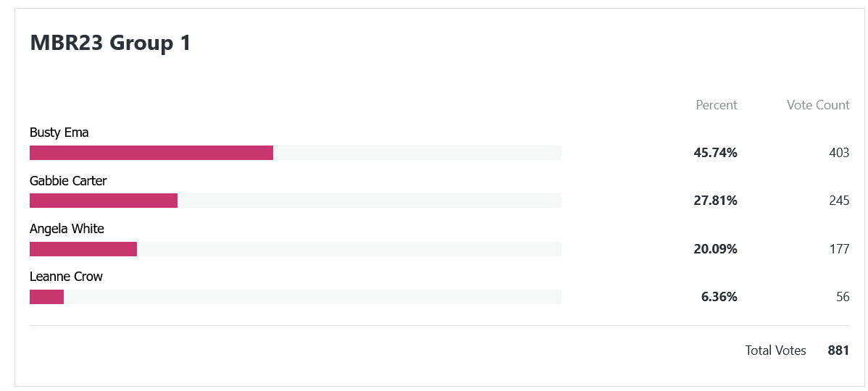Select the Vote Count column header
The width and height of the screenshot is (868, 391).
click(x=817, y=105)
